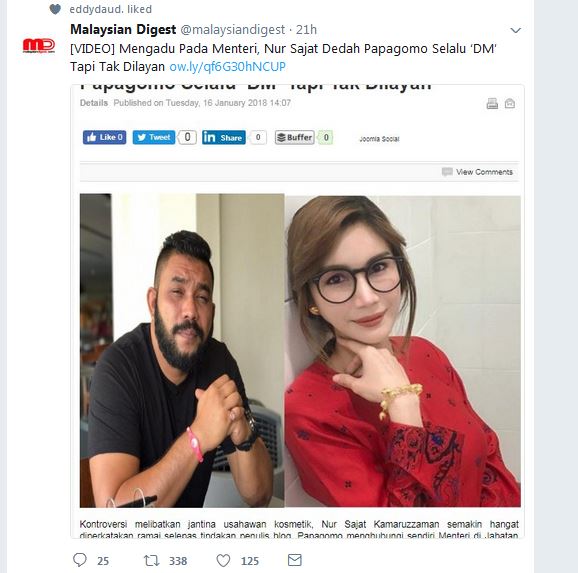Click the reply speech bubble icon
This screenshot has width=578, height=573.
coord(80,560)
